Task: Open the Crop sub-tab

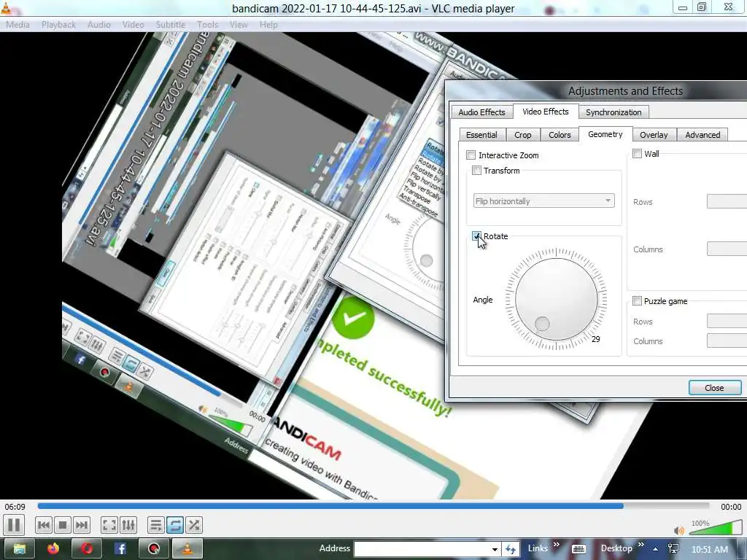Action: click(x=522, y=135)
